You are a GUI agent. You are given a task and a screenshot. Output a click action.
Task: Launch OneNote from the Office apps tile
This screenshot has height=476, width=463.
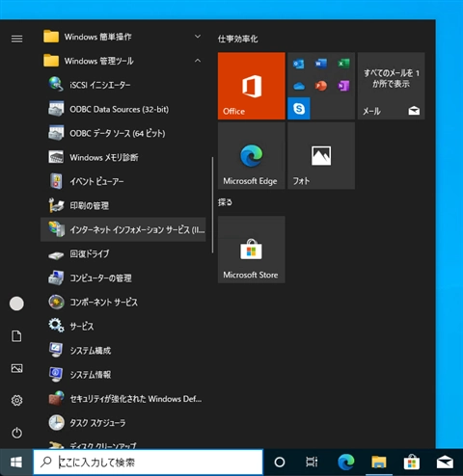343,86
